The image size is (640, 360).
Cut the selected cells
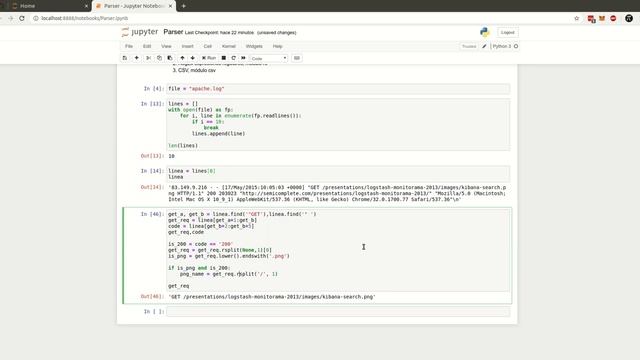149,58
